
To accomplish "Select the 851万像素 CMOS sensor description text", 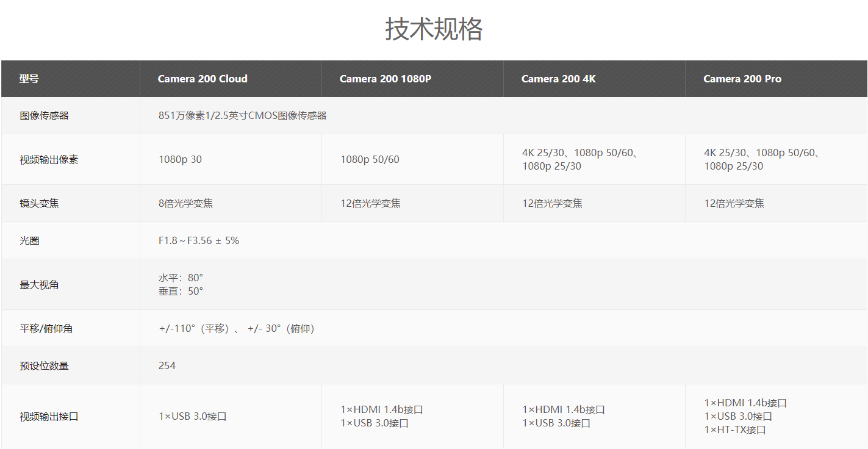I will pyautogui.click(x=242, y=115).
